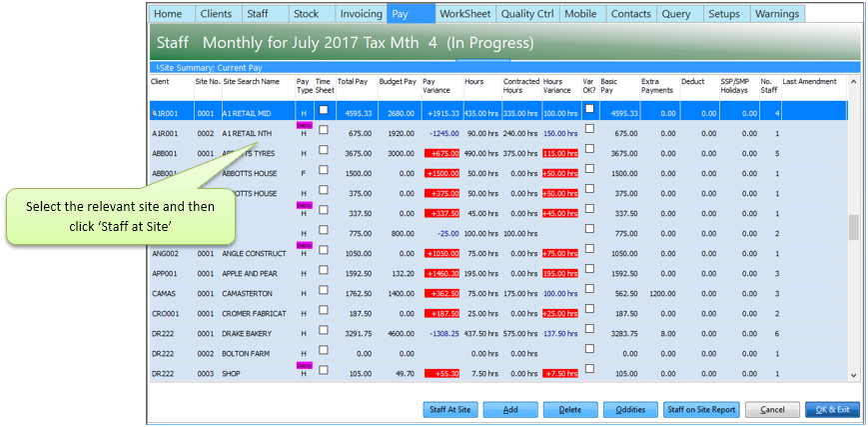Viewport: 868px width, 427px height.
Task: View the Warnings tab
Action: point(777,14)
